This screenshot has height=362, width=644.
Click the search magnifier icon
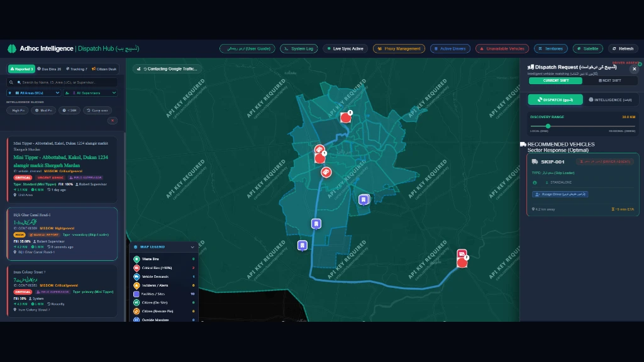(x=11, y=82)
